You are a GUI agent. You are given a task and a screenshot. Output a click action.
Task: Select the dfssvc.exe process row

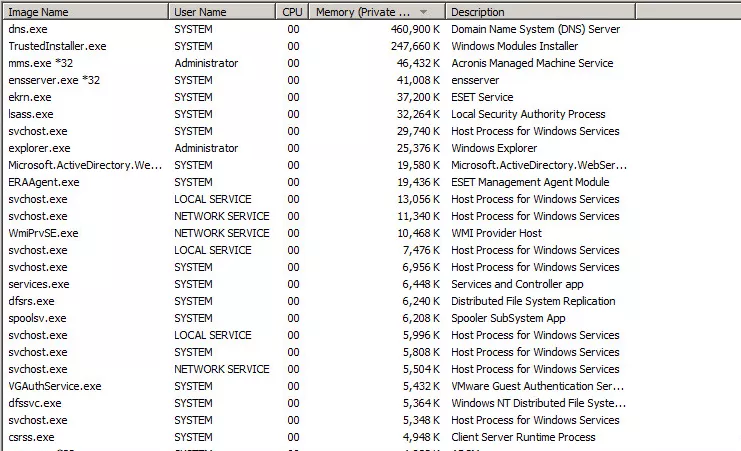pos(319,404)
